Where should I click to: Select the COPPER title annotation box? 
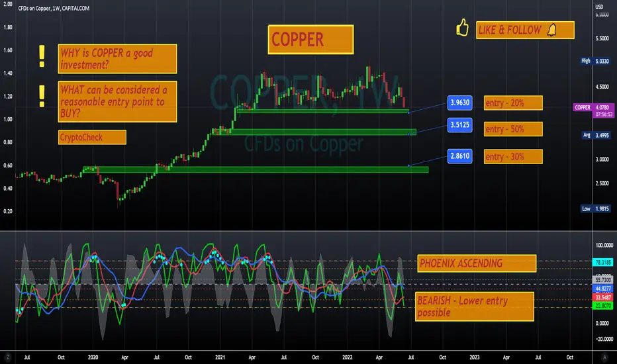[310, 39]
